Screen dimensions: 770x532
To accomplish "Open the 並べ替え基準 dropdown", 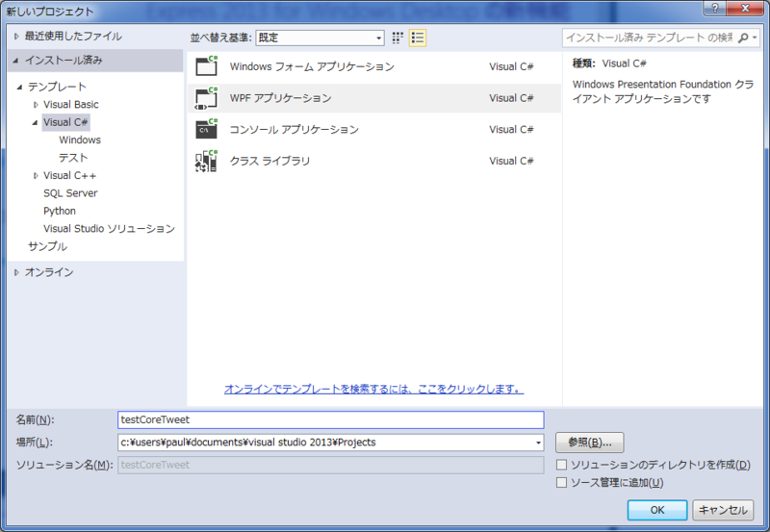I will 320,38.
